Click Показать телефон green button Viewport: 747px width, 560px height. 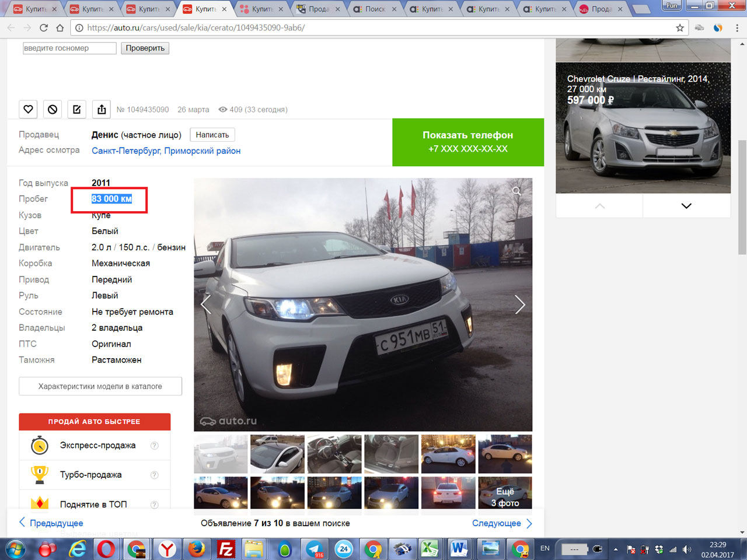click(x=468, y=142)
